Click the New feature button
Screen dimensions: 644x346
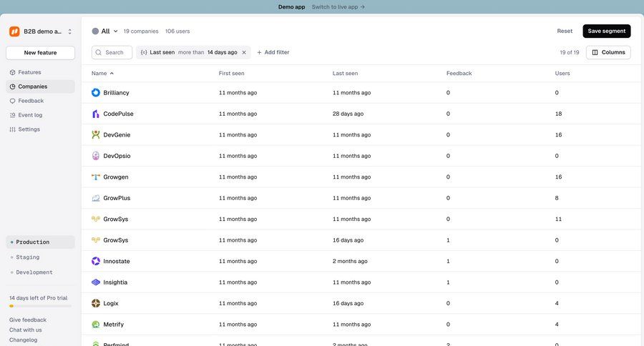(40, 52)
